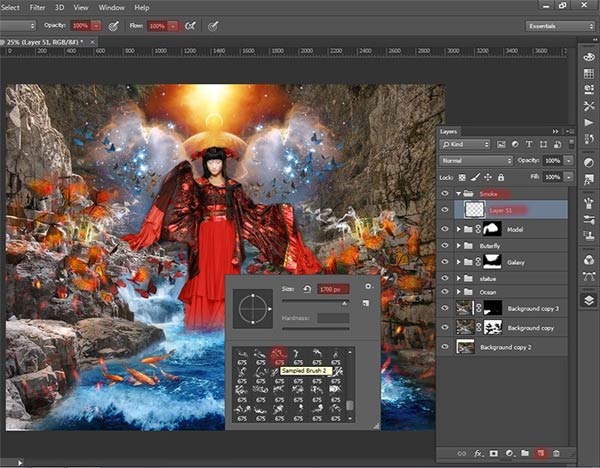Filter layers by smart objects icon

coord(558,144)
